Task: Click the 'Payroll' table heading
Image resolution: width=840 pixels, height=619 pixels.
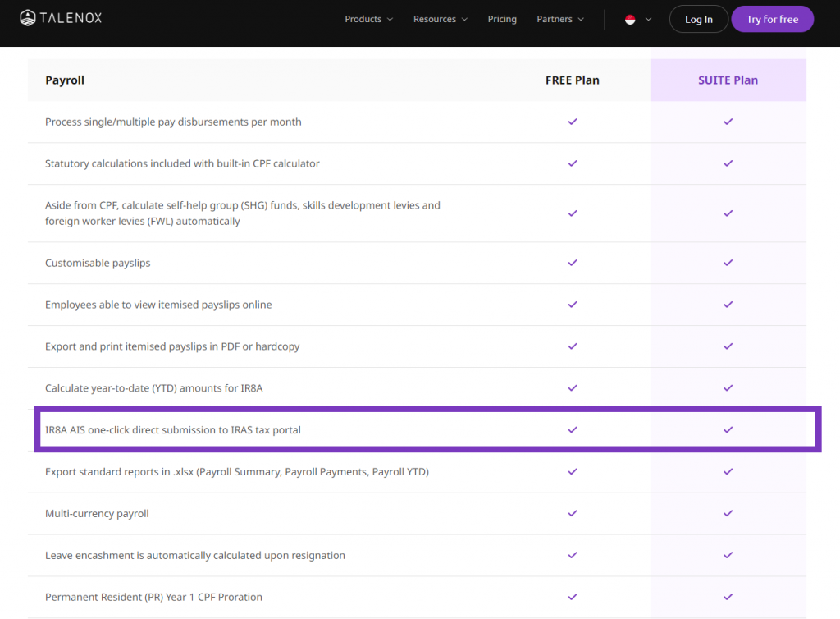Action: click(65, 80)
